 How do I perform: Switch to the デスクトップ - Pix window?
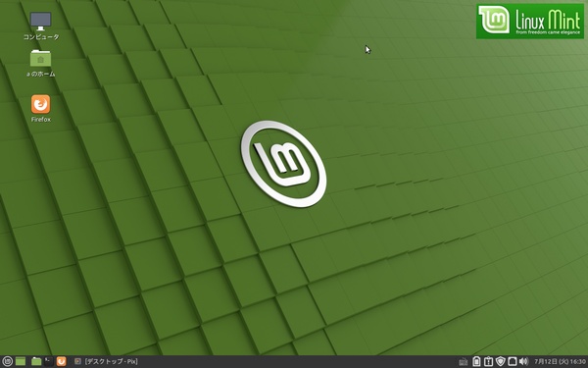(106, 361)
